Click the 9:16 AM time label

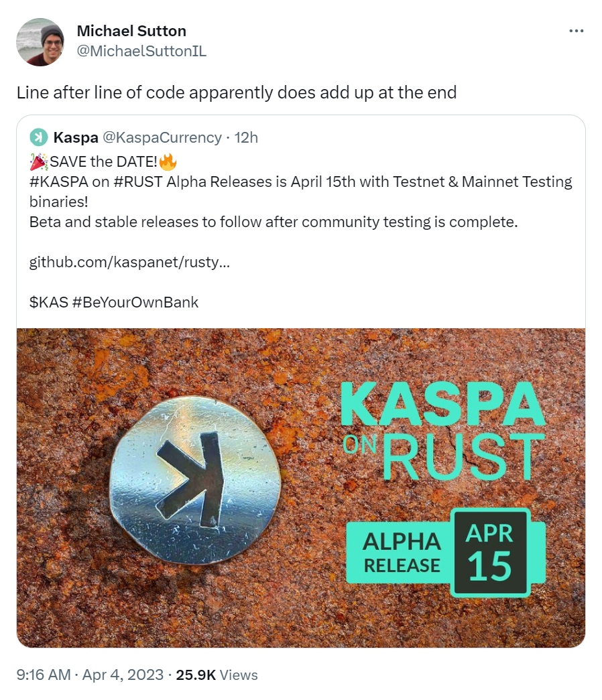tap(44, 675)
